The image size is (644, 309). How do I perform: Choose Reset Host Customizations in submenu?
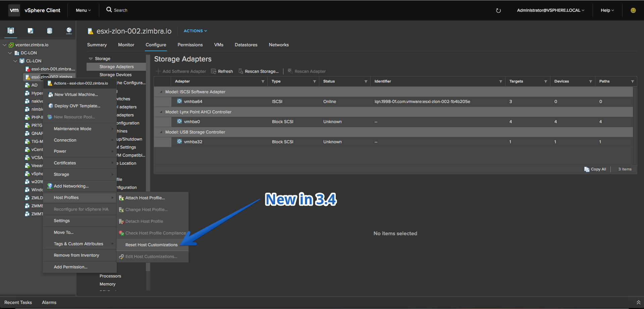[152, 245]
